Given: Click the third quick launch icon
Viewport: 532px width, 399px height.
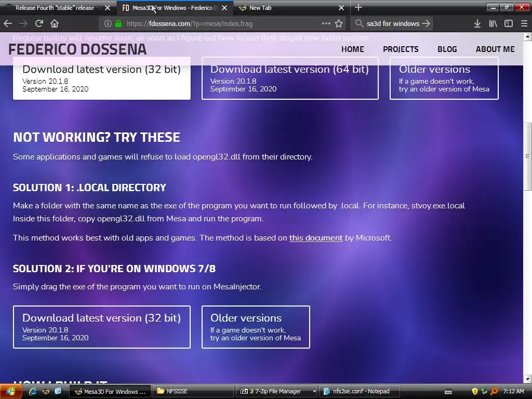Looking at the screenshot, I should (x=58, y=391).
